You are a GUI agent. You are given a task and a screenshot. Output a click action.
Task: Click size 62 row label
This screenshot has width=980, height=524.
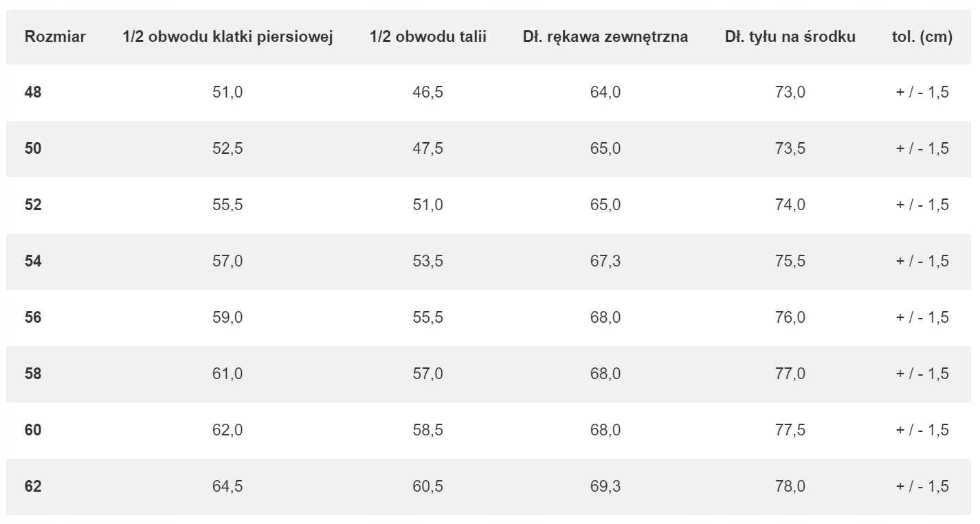pyautogui.click(x=33, y=486)
